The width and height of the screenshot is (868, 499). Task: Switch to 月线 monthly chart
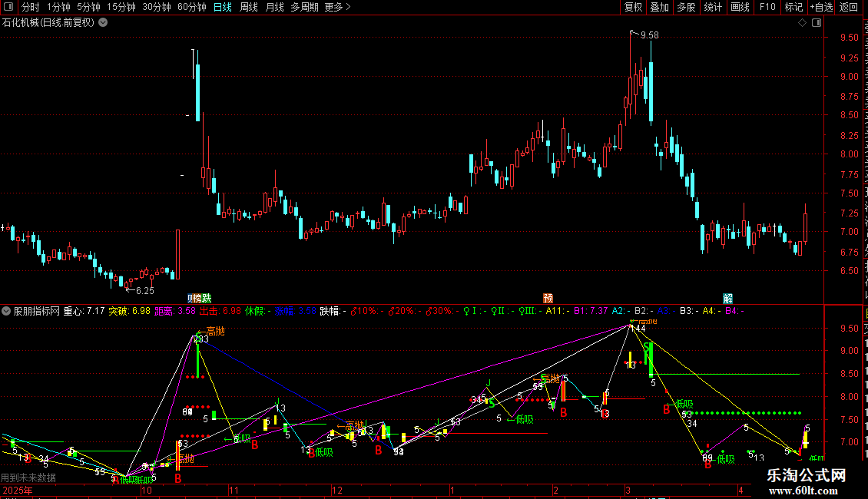(x=274, y=7)
